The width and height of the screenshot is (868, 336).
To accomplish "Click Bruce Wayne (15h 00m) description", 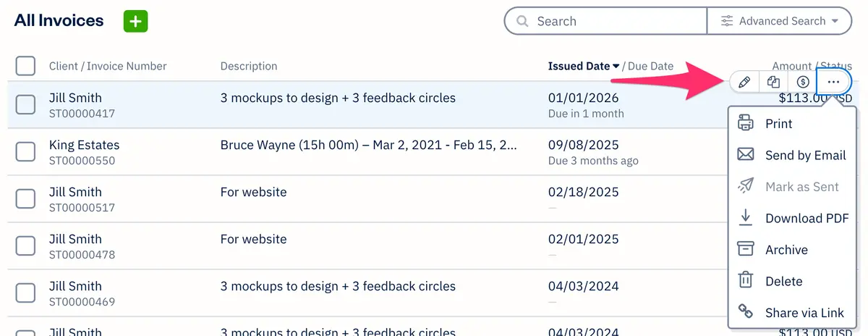I will pos(368,145).
